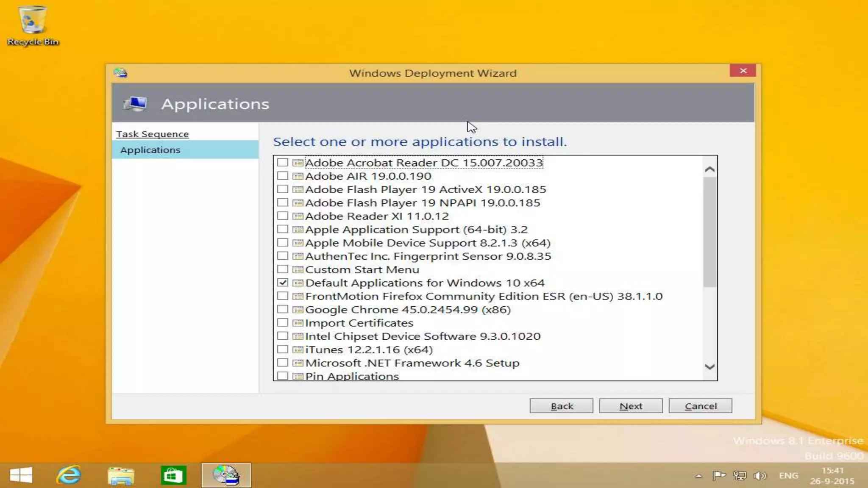Click the application list scroll down arrow
This screenshot has width=868, height=488.
710,367
